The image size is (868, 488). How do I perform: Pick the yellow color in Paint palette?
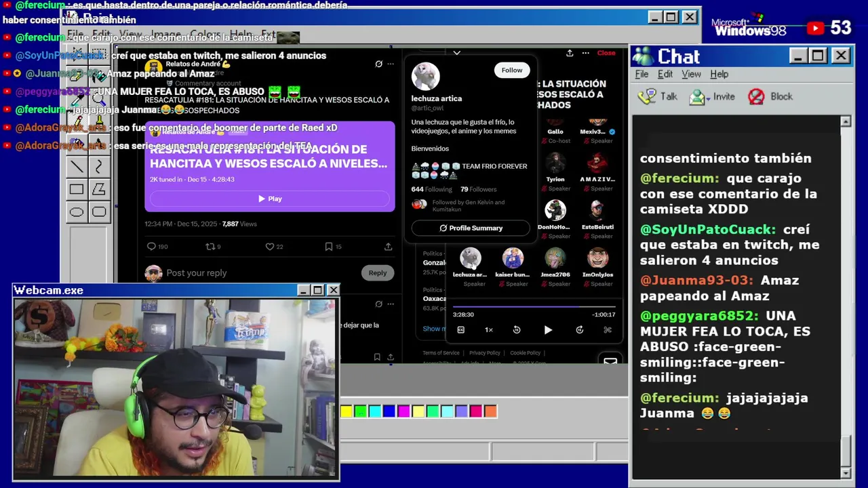click(347, 411)
